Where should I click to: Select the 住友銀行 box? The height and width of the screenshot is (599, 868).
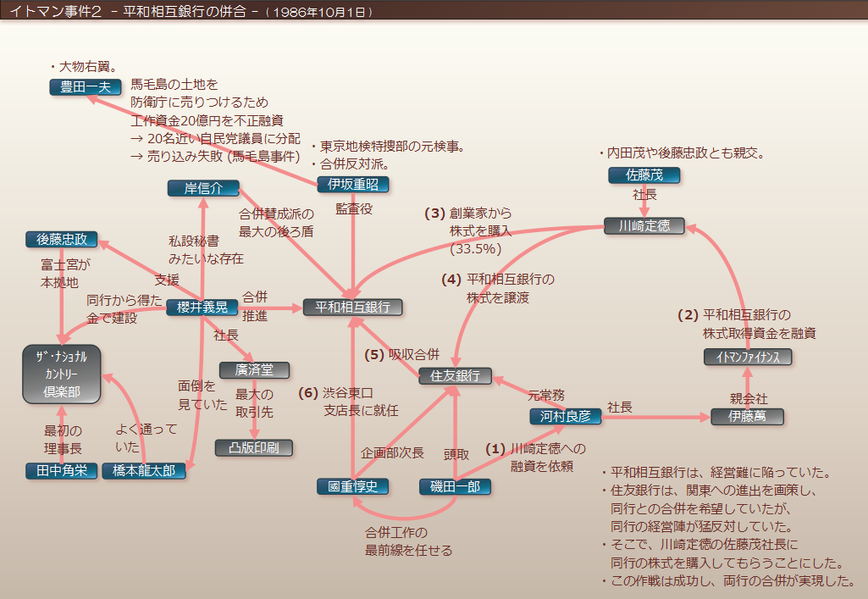(455, 376)
